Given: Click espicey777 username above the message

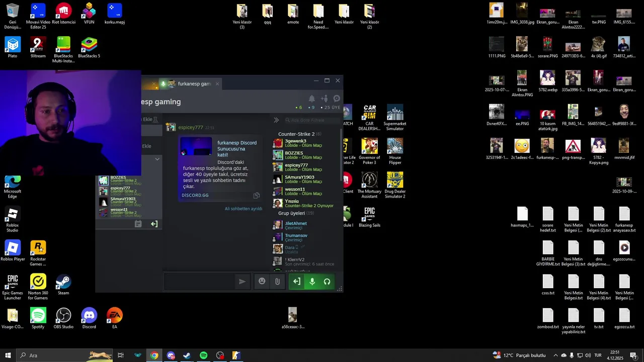Looking at the screenshot, I should (191, 128).
